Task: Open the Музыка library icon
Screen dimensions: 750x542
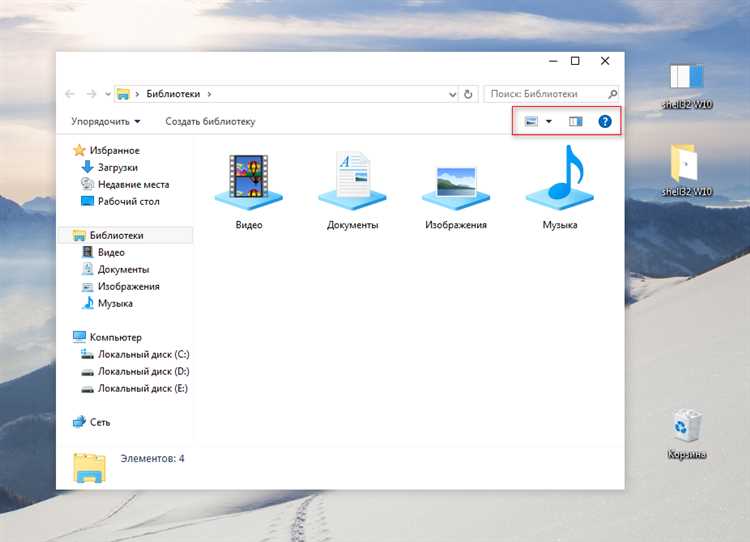Action: (560, 178)
